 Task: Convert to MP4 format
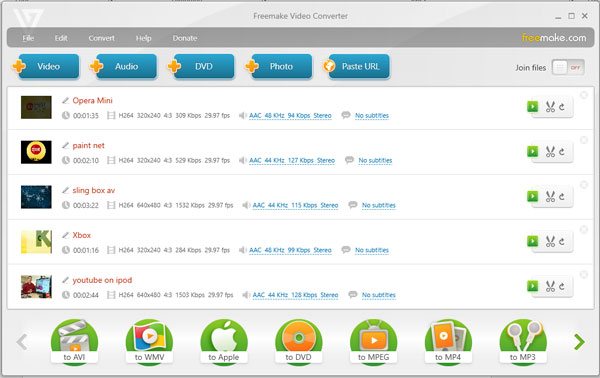point(448,341)
